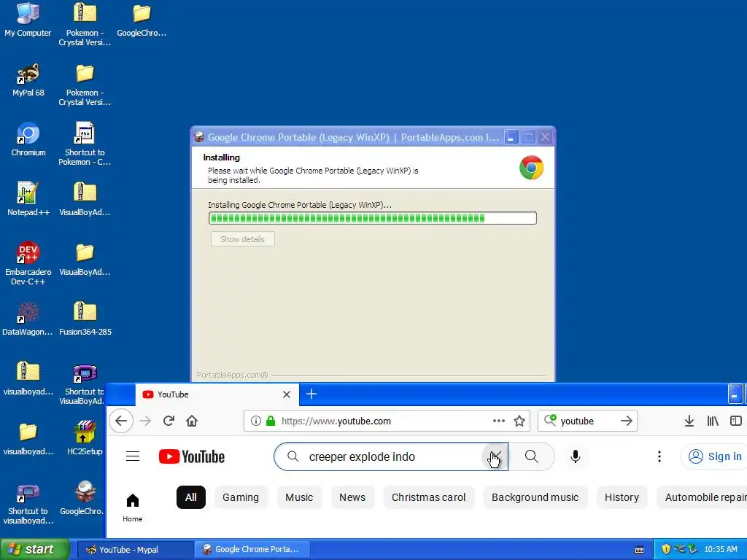Viewport: 747px width, 560px height.
Task: Go to browser home page
Action: point(192,421)
